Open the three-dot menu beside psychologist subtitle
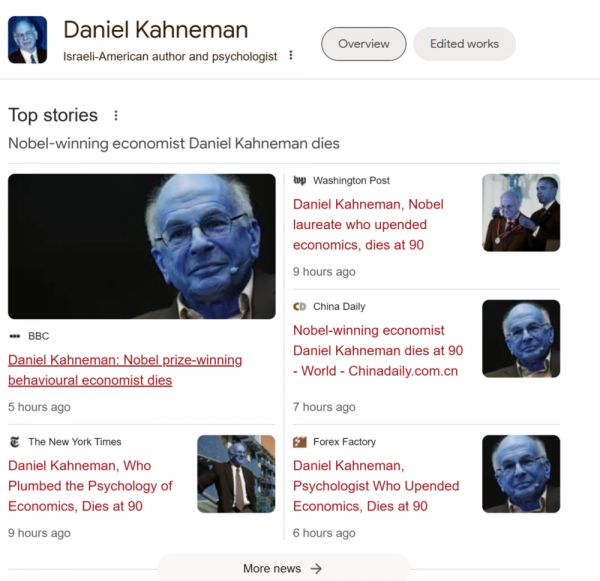600x581 pixels. pyautogui.click(x=291, y=55)
